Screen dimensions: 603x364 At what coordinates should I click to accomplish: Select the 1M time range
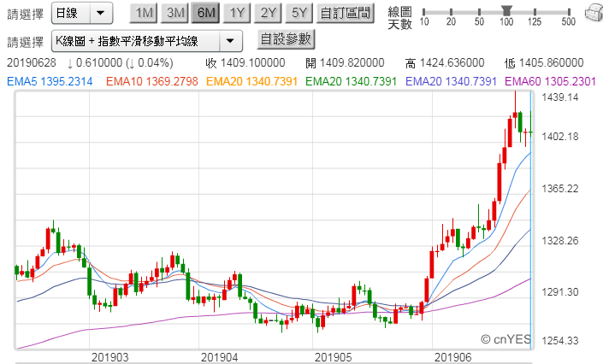pos(144,13)
